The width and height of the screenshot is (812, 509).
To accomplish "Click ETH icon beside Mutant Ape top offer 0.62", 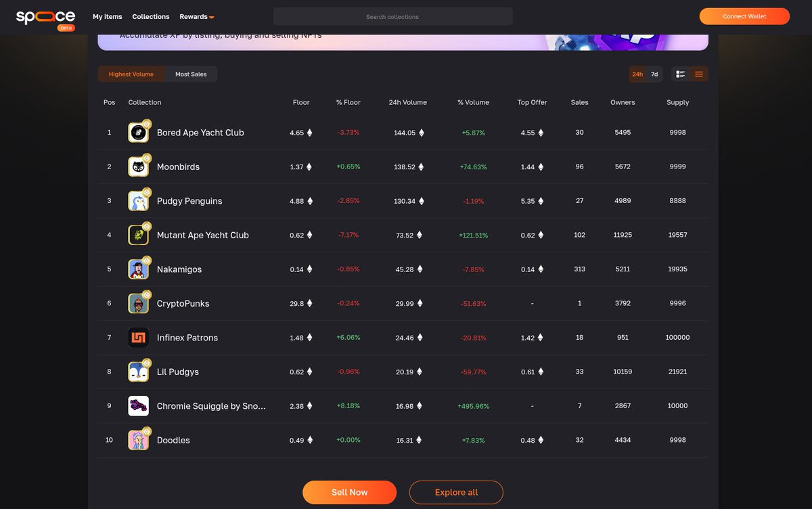I will (541, 235).
